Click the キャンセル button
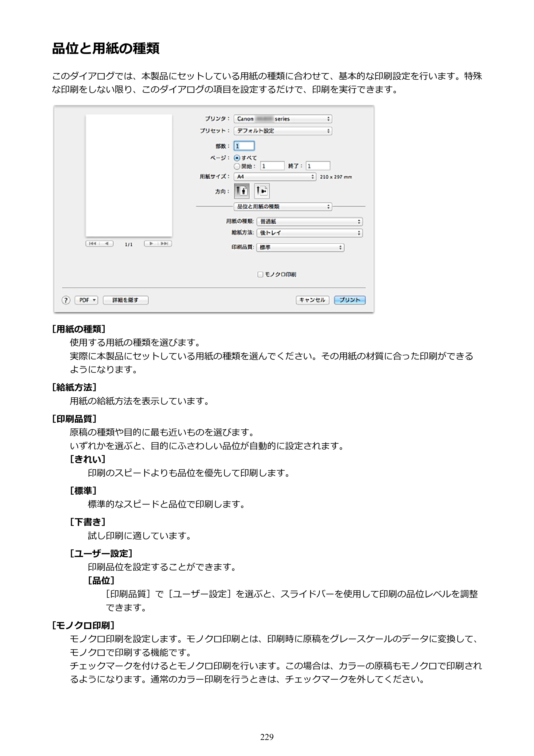 pos(313,300)
